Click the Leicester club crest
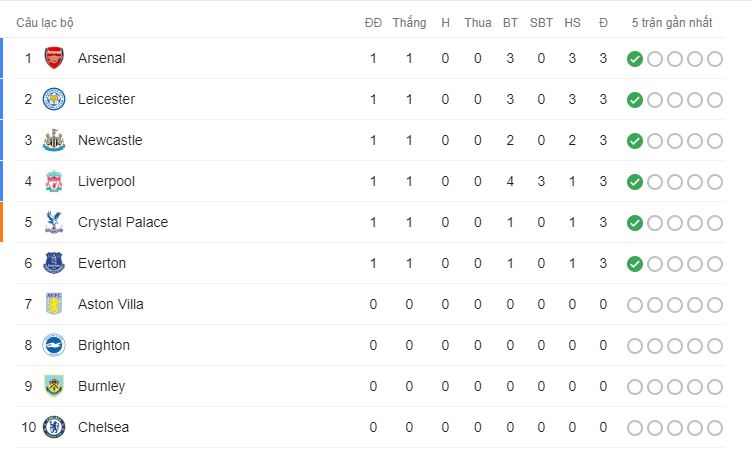 pos(54,99)
